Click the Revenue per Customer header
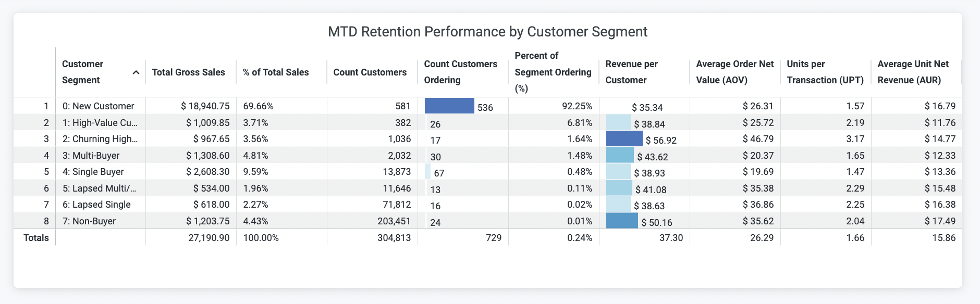This screenshot has width=980, height=304. coord(631,72)
